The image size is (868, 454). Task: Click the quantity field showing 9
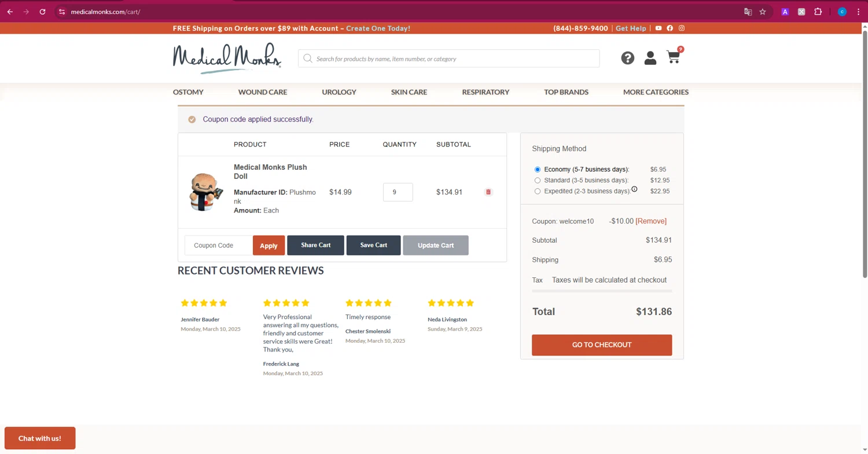pyautogui.click(x=398, y=192)
